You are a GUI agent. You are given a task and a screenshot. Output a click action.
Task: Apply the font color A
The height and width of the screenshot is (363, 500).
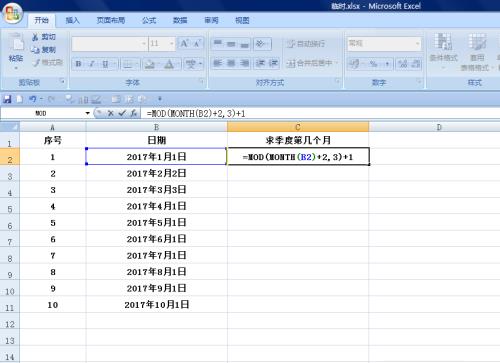coord(169,64)
